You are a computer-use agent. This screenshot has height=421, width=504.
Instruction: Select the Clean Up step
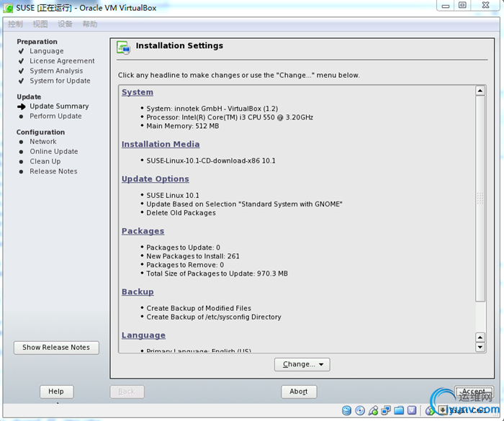click(x=45, y=162)
